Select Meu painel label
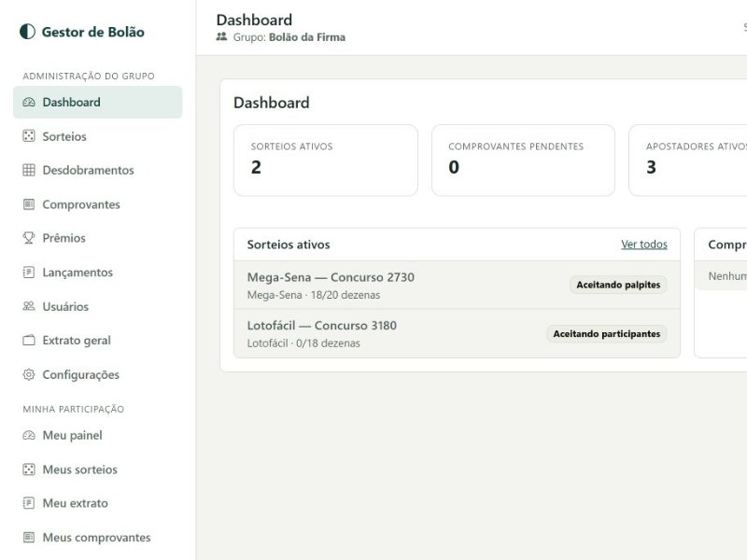 72,435
